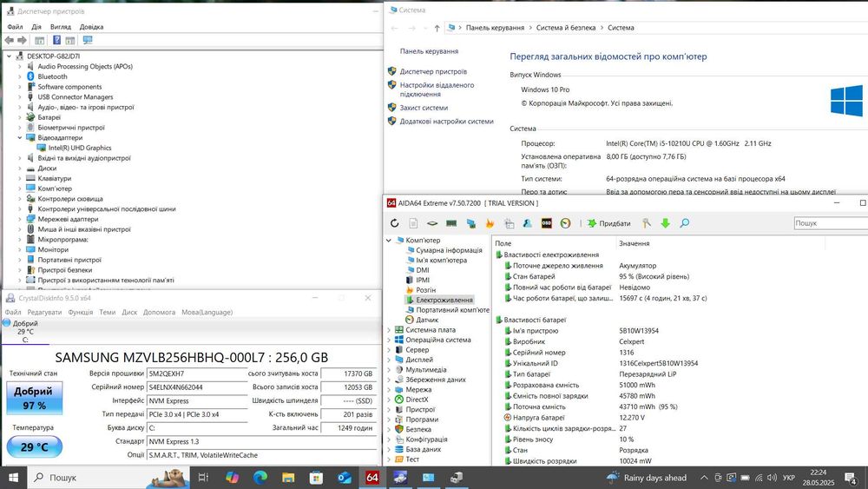
Task: Click Добрий 97 % health status button
Action: (x=35, y=398)
